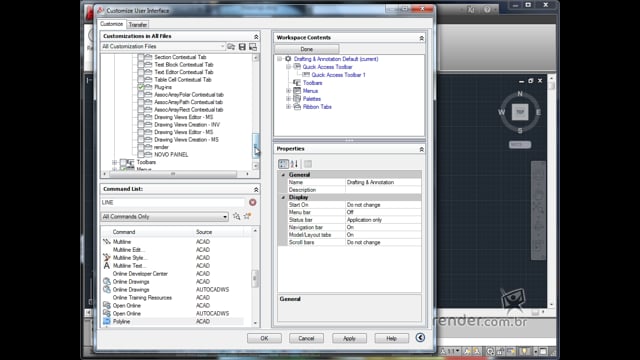
Task: Select the Multiline Text 'A' icon
Action: click(x=107, y=266)
